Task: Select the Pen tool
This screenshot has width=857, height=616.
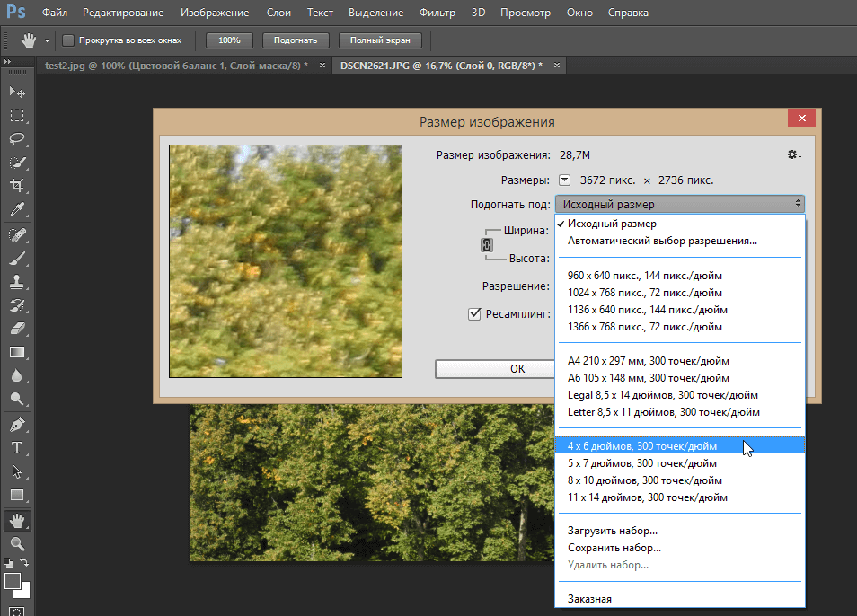Action: click(x=16, y=424)
